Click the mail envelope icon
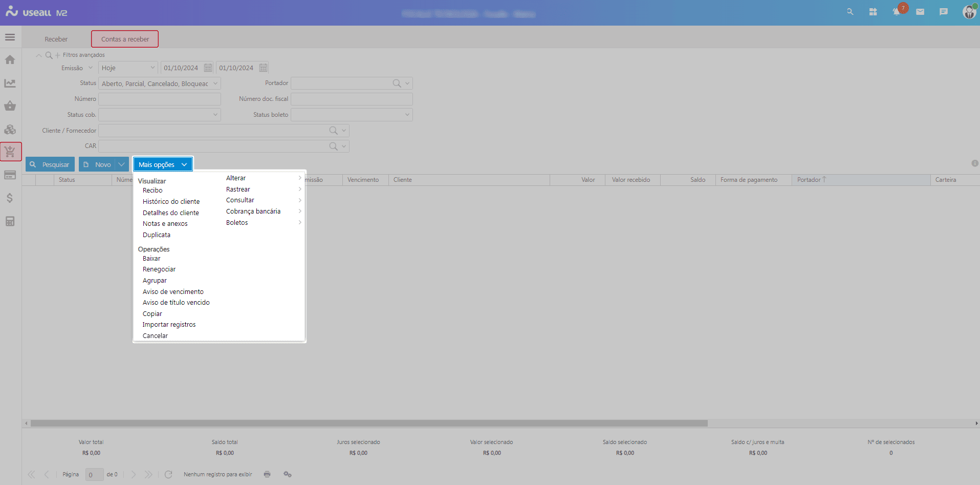The height and width of the screenshot is (485, 980). 920,12
